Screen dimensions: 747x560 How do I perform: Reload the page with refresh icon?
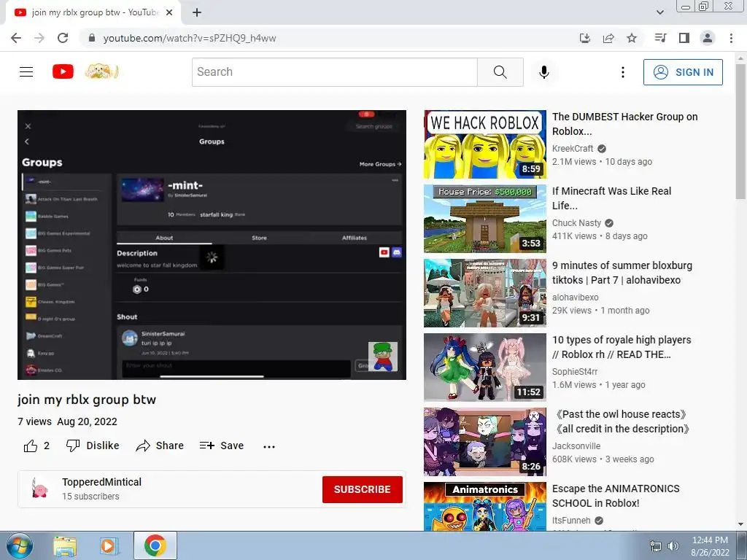(63, 38)
